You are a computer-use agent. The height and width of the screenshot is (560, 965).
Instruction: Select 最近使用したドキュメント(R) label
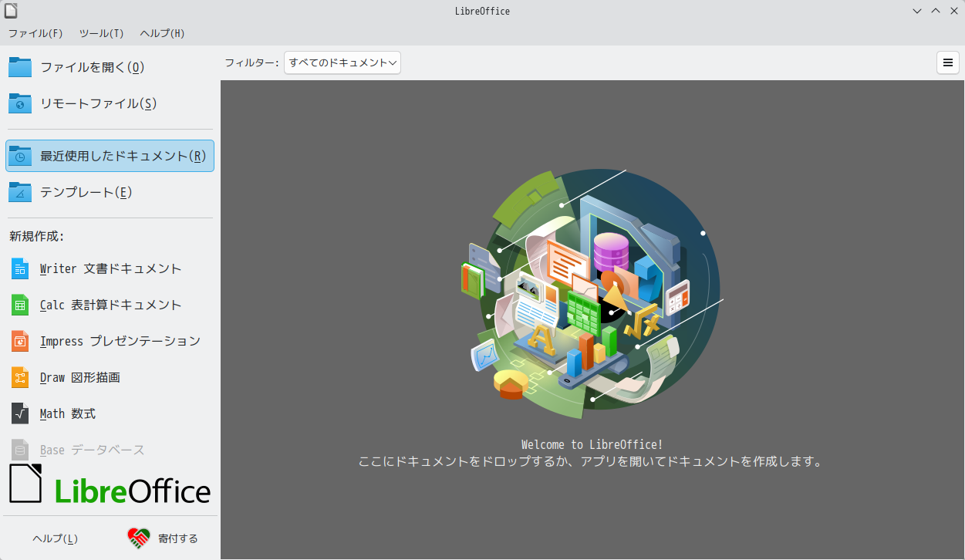coord(123,156)
